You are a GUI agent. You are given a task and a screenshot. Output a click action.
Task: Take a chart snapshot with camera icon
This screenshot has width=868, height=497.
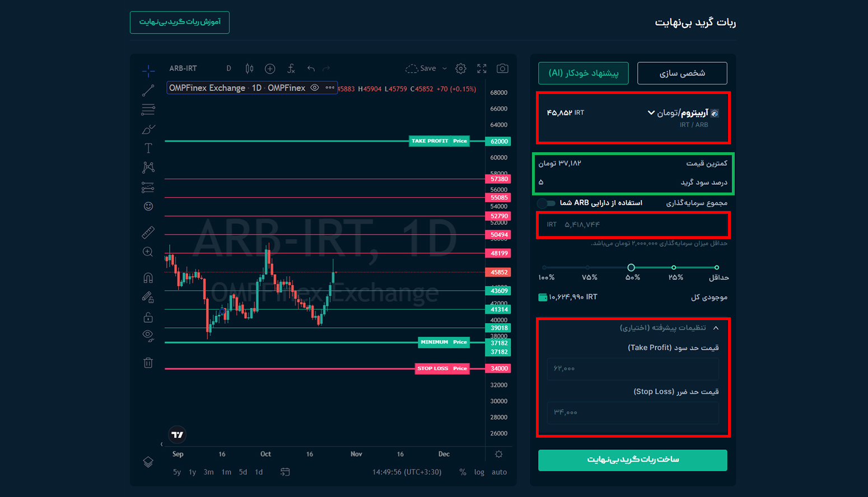(502, 68)
